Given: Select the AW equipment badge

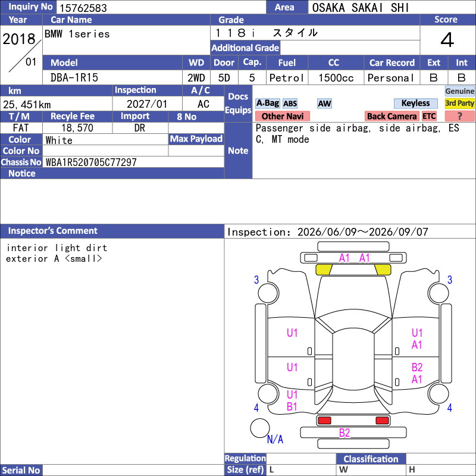Looking at the screenshot, I should click(x=324, y=104).
